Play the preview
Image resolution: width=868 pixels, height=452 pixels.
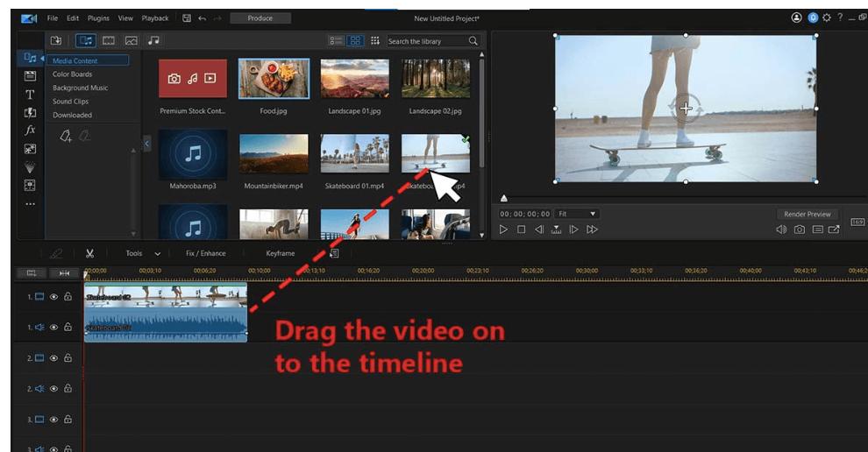point(503,230)
